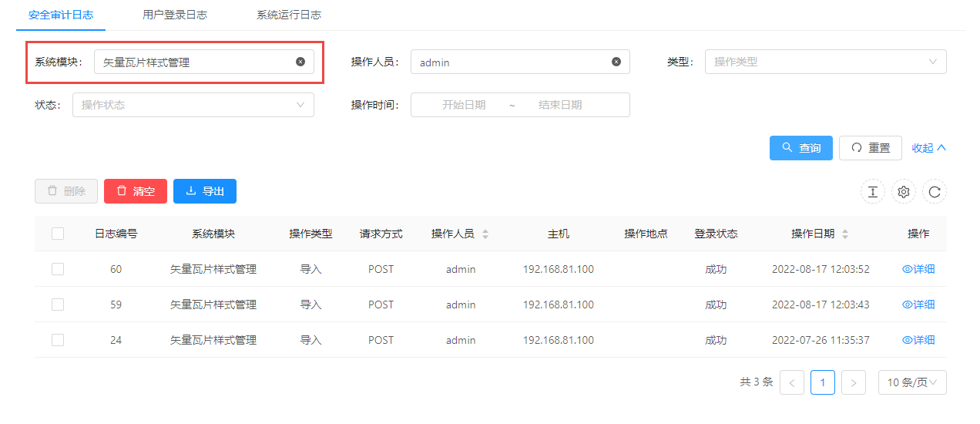This screenshot has height=424, width=980.
Task: Select the checkbox for log 24
Action: 58,340
